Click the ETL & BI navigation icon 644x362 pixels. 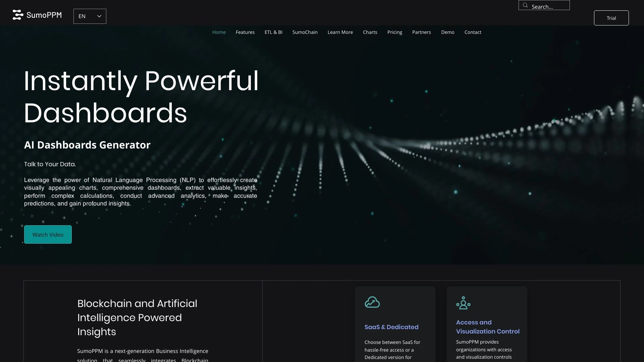273,32
